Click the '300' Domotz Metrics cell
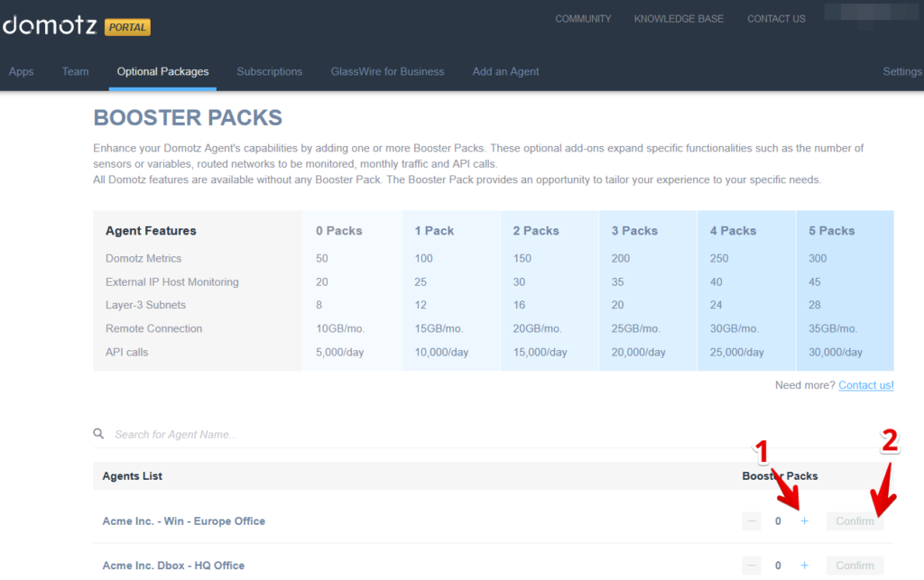924x580 pixels. (818, 259)
